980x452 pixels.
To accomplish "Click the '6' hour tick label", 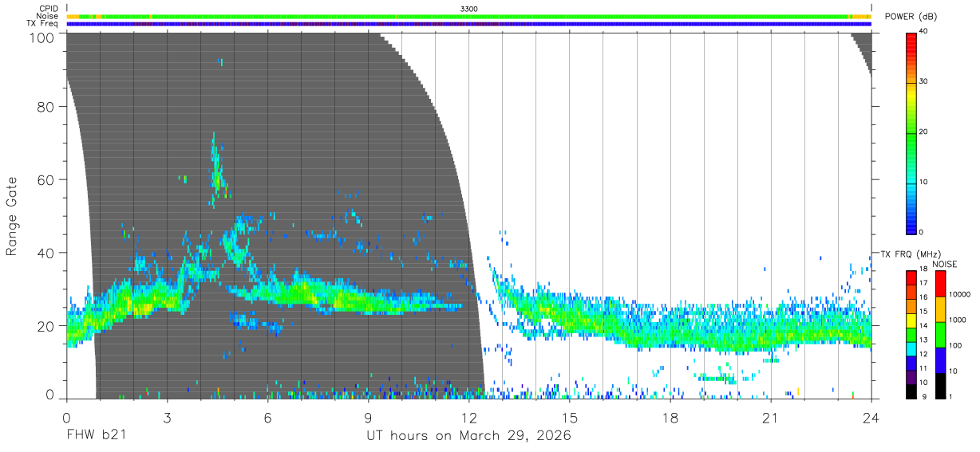I will click(267, 418).
